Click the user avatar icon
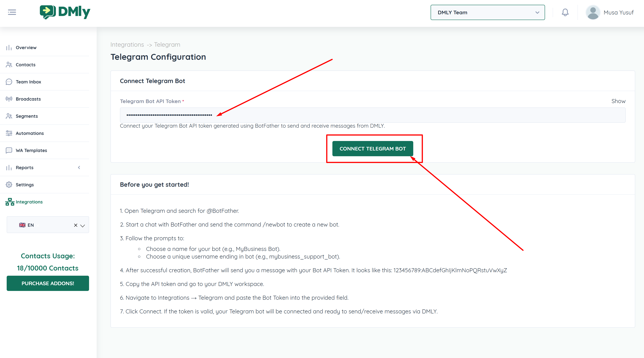 593,13
